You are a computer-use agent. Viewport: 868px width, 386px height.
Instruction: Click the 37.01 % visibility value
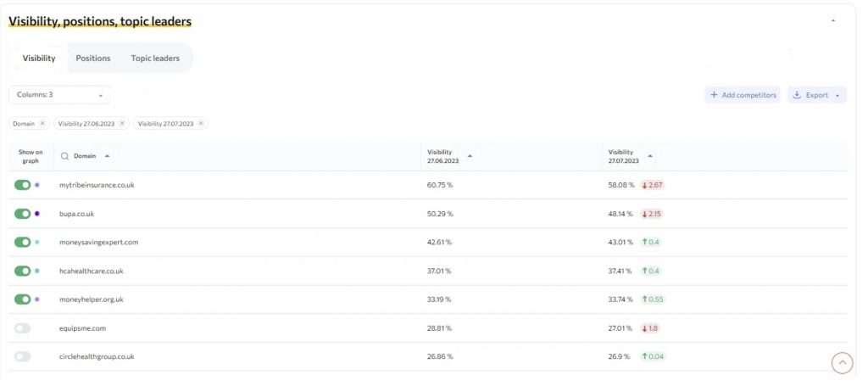click(439, 271)
